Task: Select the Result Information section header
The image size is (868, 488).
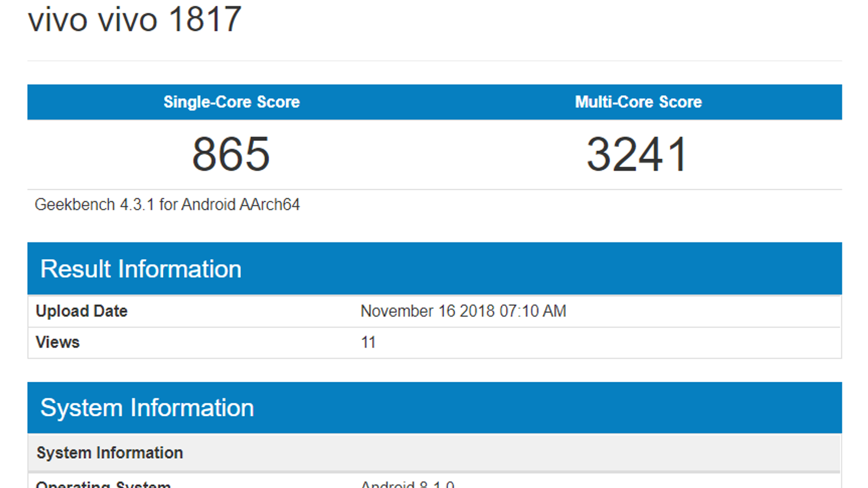Action: (141, 269)
